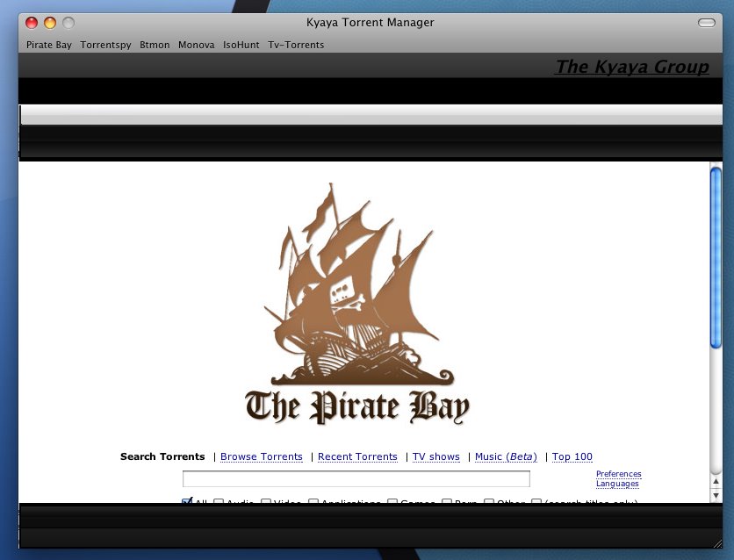Select the Search Torrents label
Screen dimensions: 734x560
[x=162, y=456]
